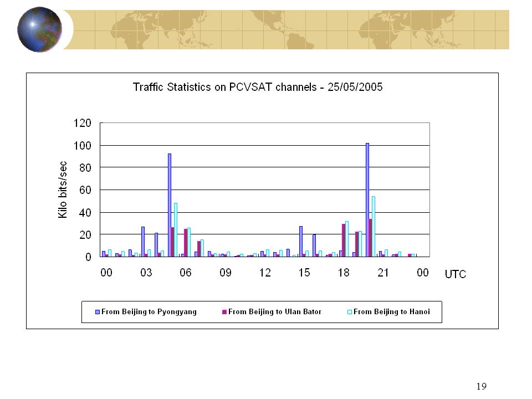Click the Kilo bits/sec axis label

pos(63,190)
